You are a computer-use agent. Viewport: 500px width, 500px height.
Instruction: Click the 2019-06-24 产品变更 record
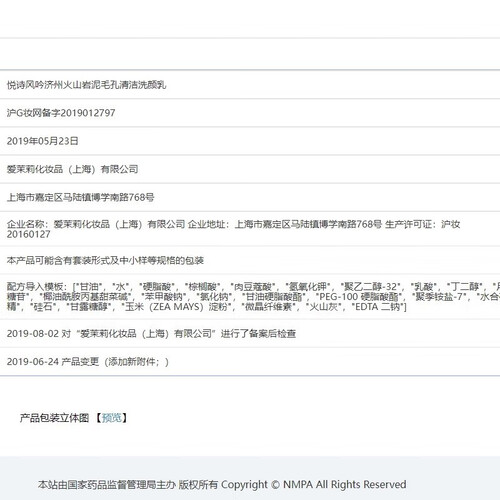[88, 362]
